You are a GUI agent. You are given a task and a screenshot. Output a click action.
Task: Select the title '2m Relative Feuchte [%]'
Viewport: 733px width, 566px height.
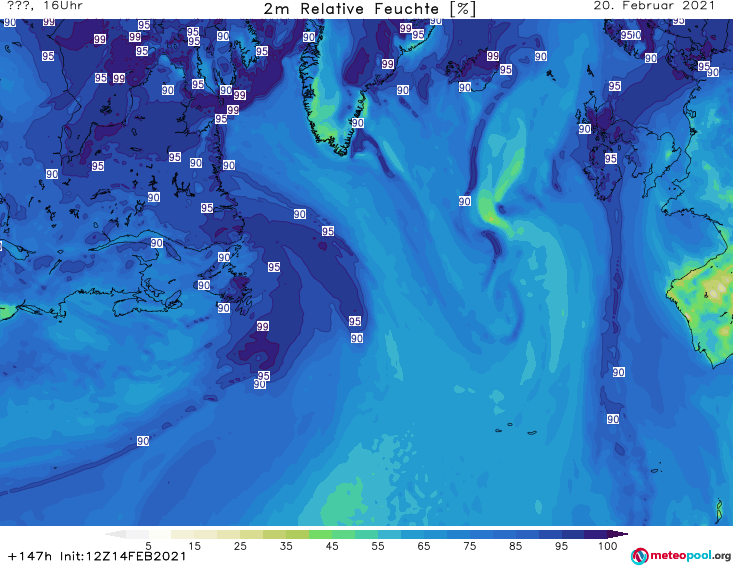(x=369, y=8)
